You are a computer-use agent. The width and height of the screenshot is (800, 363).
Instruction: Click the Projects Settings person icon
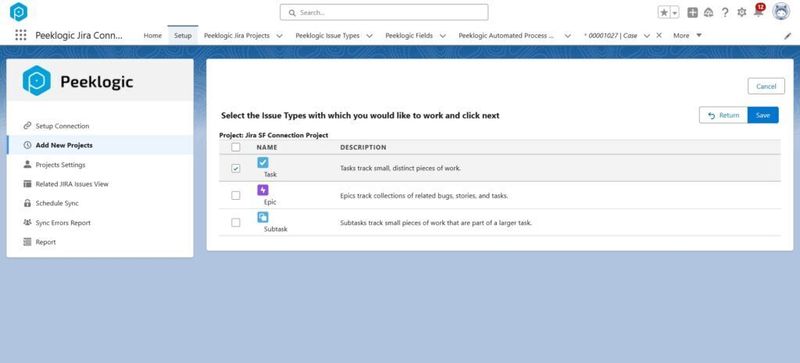[28, 164]
